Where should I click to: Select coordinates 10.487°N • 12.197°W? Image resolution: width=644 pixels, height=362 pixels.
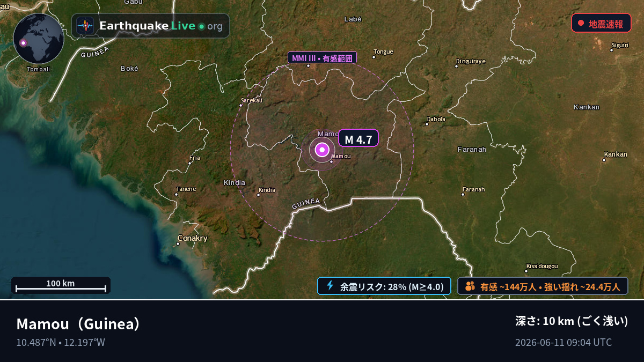(x=61, y=342)
